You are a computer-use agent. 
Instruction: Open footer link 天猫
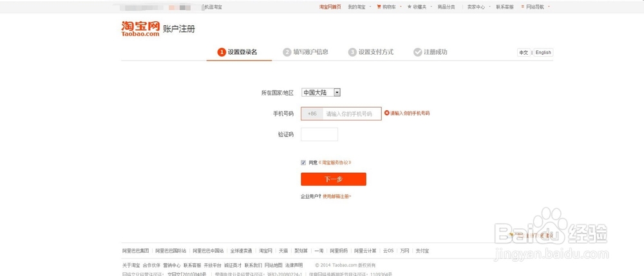click(283, 250)
